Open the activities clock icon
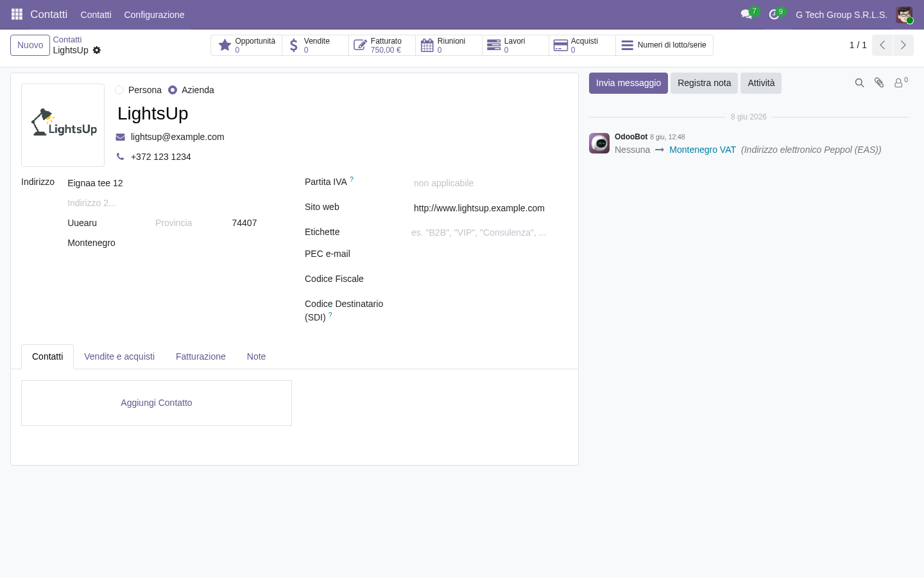Screen dimensions: 924x578 774,14
